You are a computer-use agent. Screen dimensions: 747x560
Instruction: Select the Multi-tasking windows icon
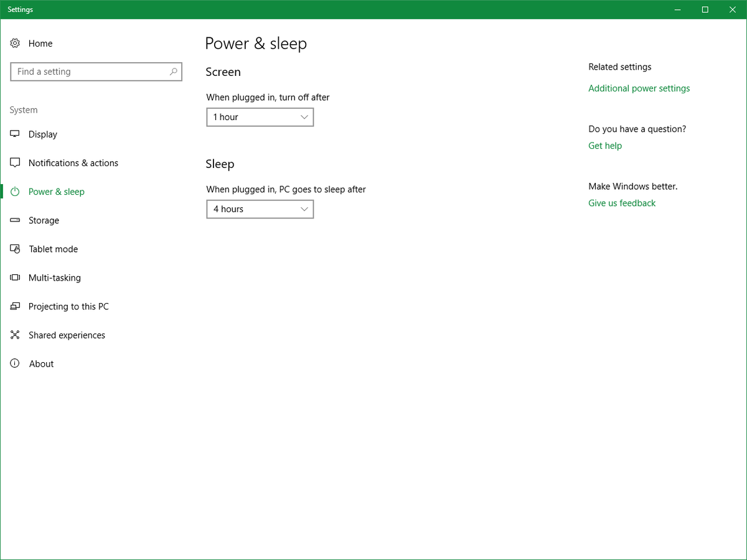point(15,277)
